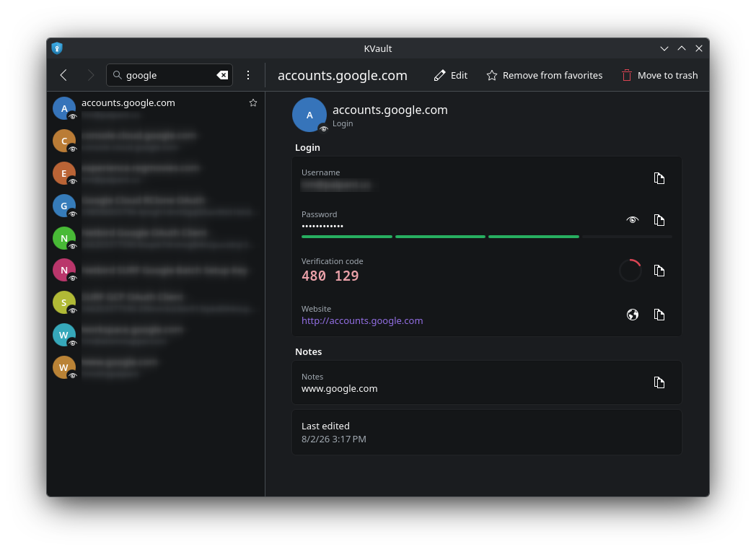Select the yellow-green S avatar entry

tap(156, 302)
